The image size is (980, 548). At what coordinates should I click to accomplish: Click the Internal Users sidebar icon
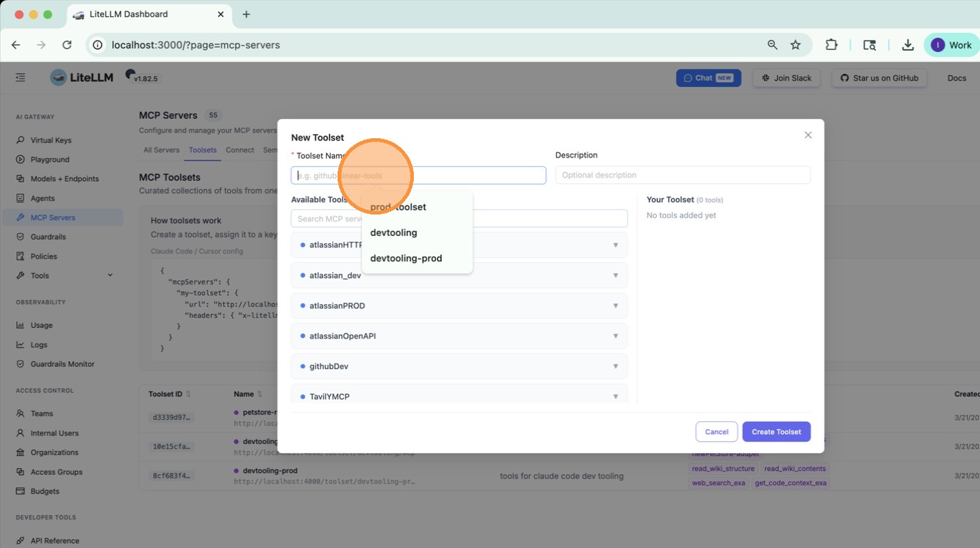(x=21, y=433)
